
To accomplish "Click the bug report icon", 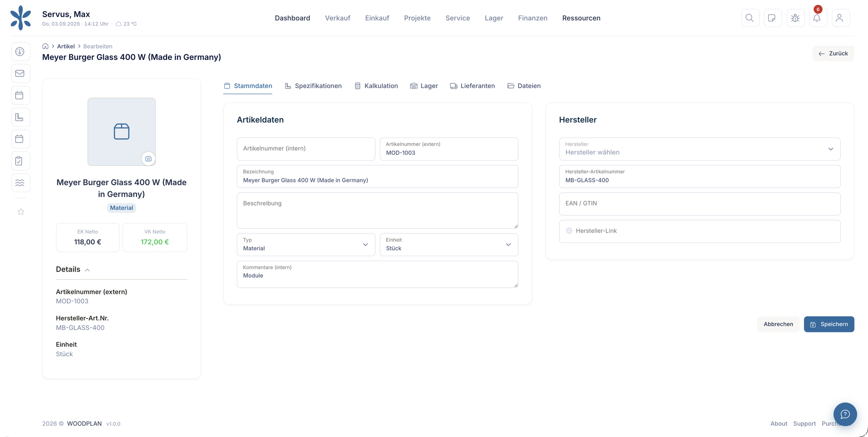I will [x=796, y=18].
